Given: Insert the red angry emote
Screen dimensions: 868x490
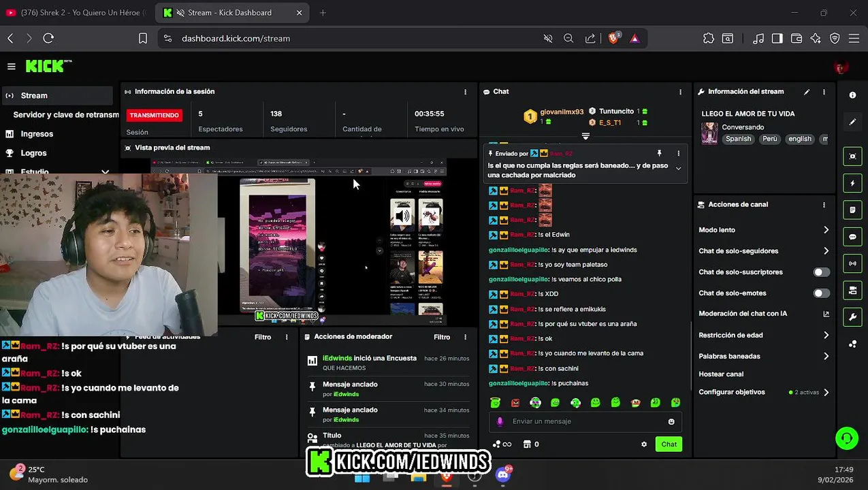Looking at the screenshot, I should coord(515,402).
